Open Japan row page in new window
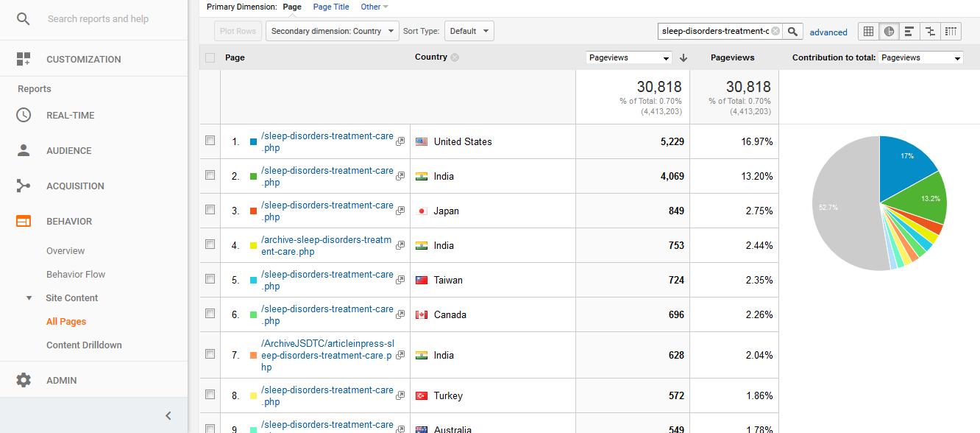 [400, 211]
